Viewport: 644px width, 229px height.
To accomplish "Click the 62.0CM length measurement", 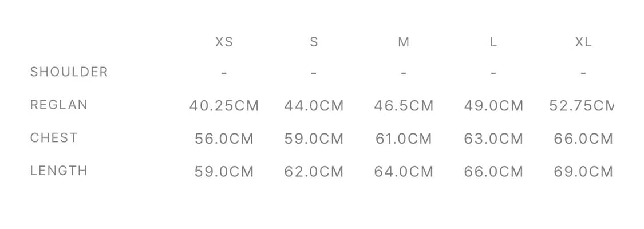I will 314,172.
